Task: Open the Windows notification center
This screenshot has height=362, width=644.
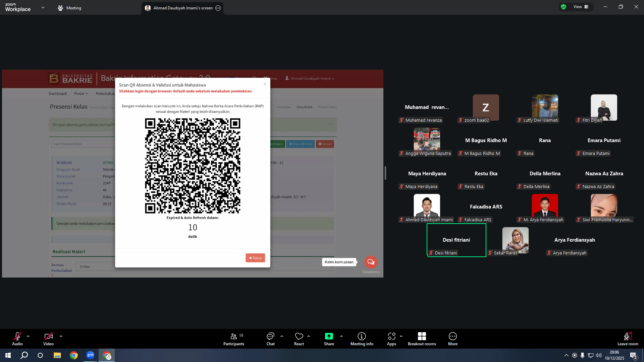Action: [x=633, y=355]
